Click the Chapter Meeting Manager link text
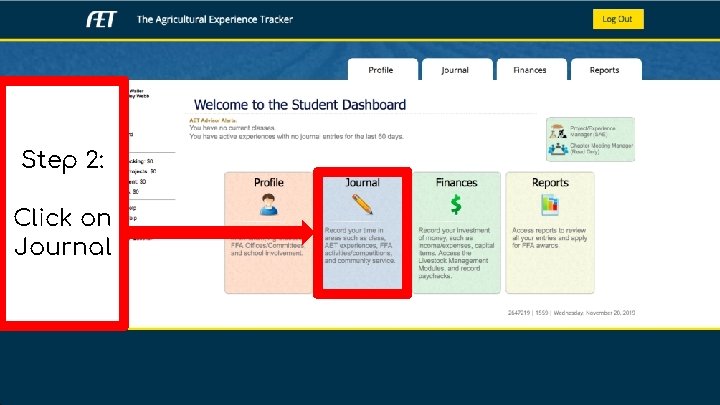720x405 pixels. tap(601, 148)
